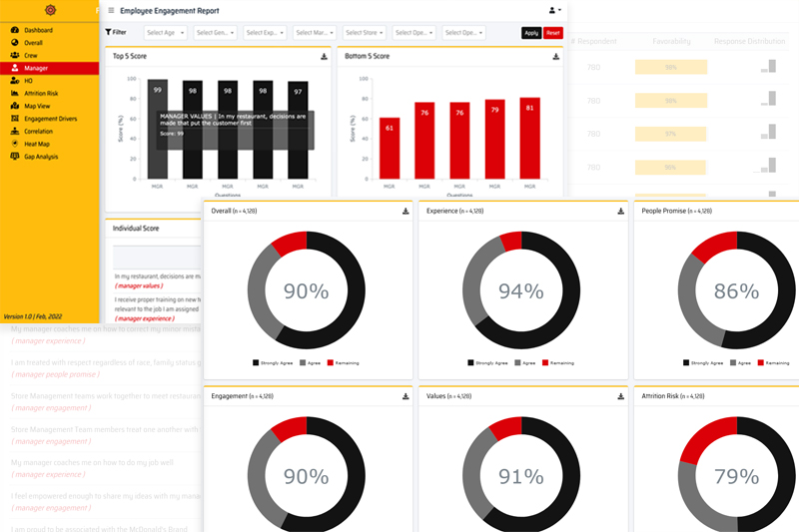
Task: Download the Values donut chart
Action: 620,396
